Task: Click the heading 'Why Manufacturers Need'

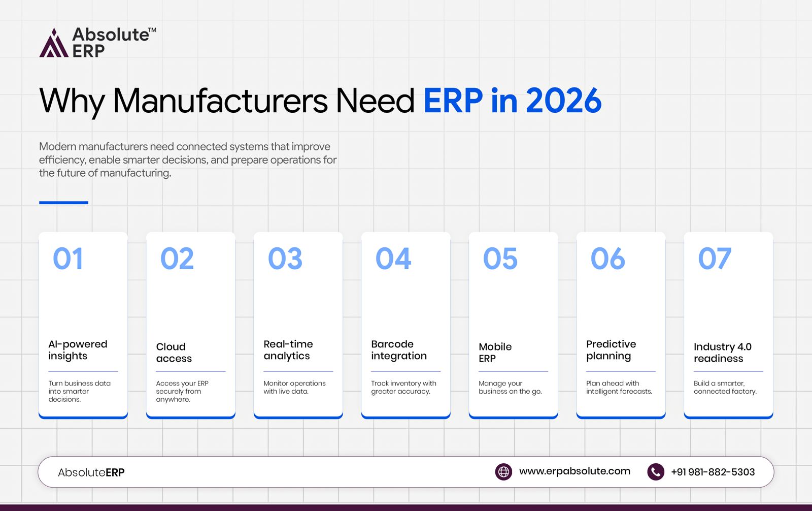Action: pos(227,101)
